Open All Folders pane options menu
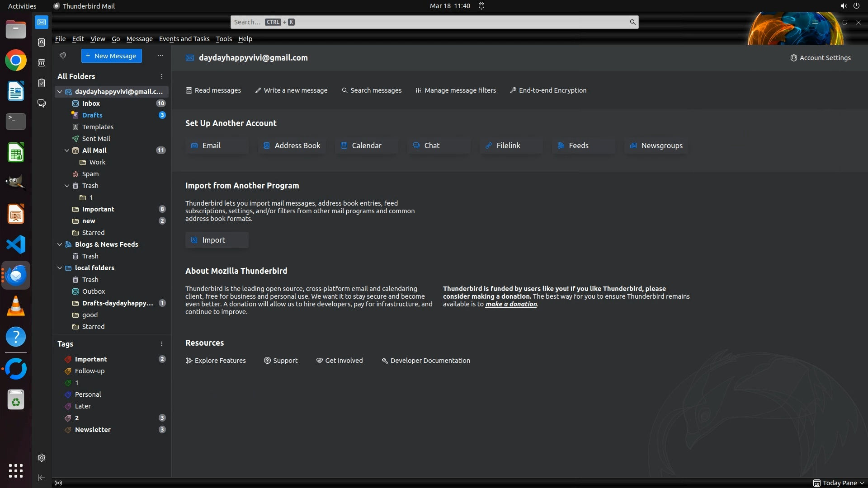The image size is (868, 488). [161, 76]
